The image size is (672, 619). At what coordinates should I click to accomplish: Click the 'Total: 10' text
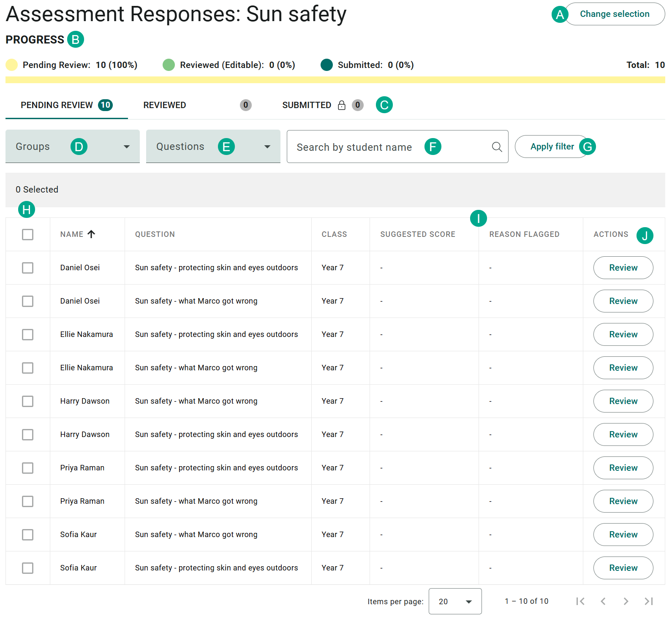pos(645,65)
